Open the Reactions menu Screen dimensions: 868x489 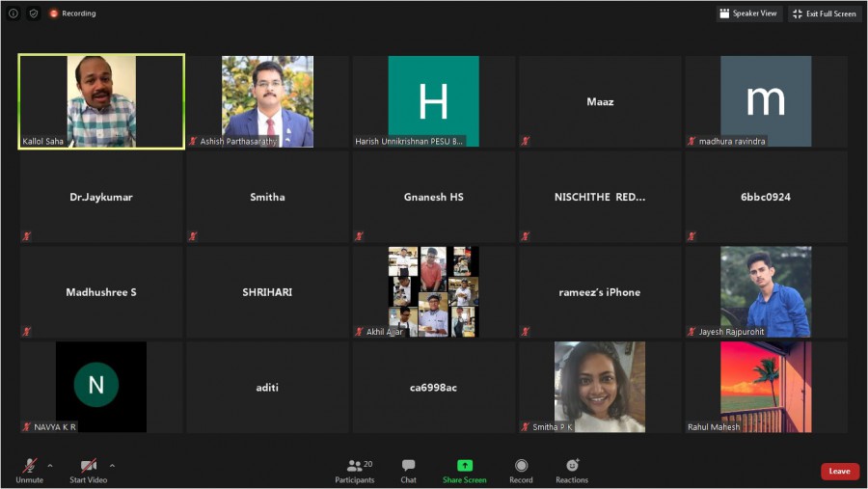(571, 471)
